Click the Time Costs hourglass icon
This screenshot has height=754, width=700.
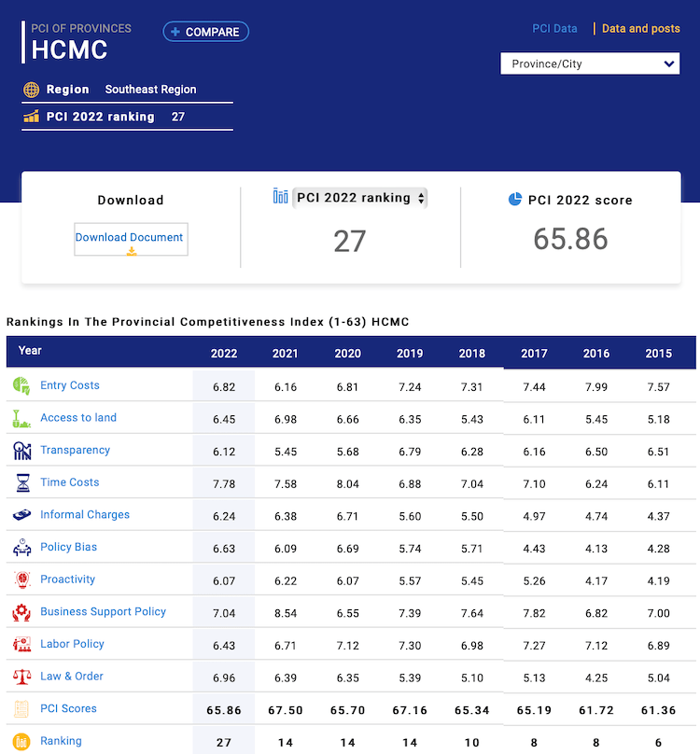[21, 482]
